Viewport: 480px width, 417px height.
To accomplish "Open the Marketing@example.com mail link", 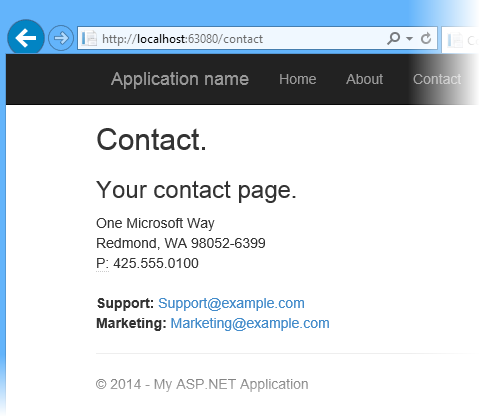I will [250, 323].
